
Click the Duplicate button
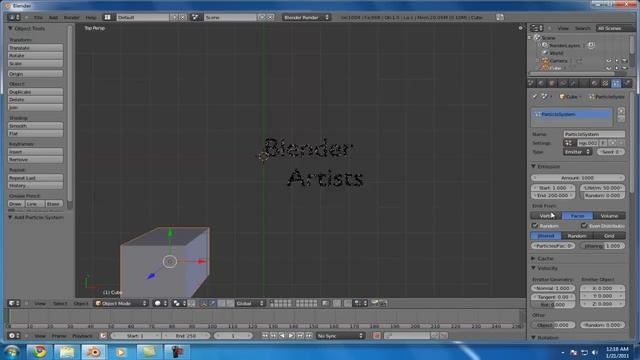point(36,92)
